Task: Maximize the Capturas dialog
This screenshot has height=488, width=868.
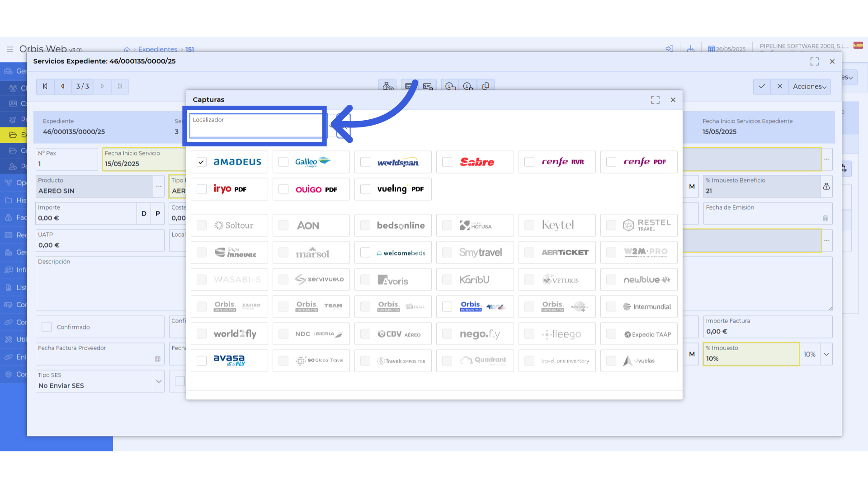Action: [x=656, y=100]
